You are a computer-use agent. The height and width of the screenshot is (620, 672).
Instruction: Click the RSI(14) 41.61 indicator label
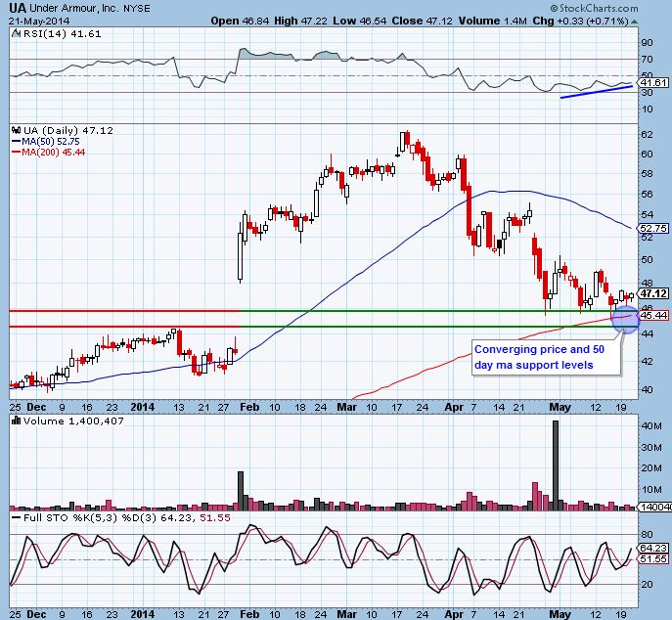pos(63,34)
